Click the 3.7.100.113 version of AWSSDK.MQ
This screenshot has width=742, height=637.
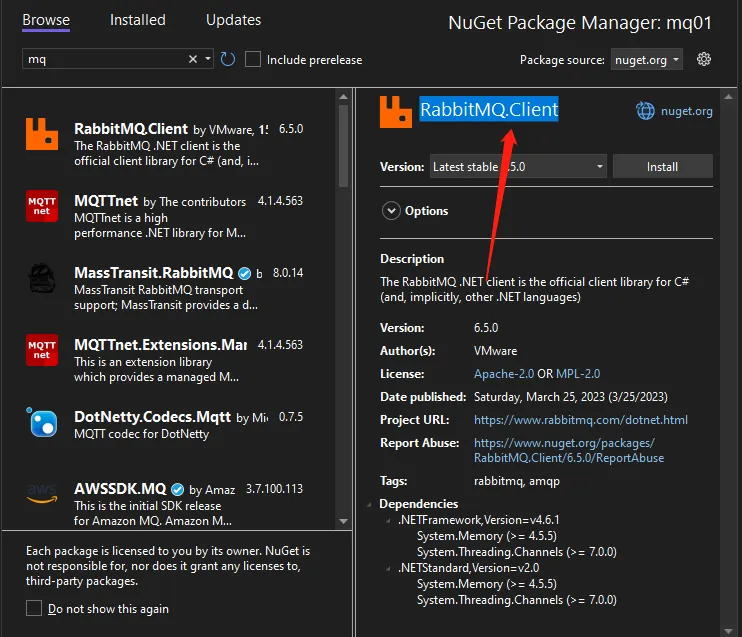pos(274,489)
